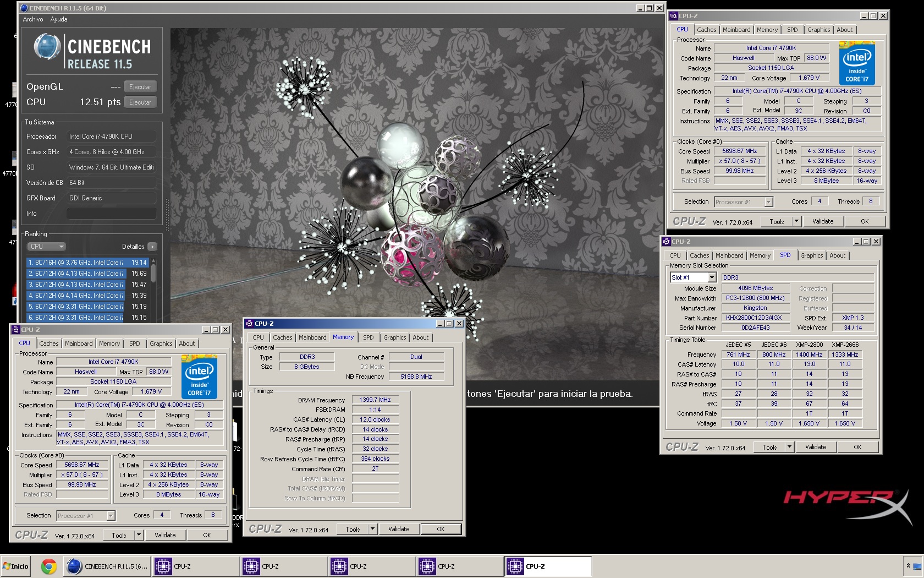Open Tools arrow in the CPU-Z Memory window
The width and height of the screenshot is (924, 578).
coord(372,529)
